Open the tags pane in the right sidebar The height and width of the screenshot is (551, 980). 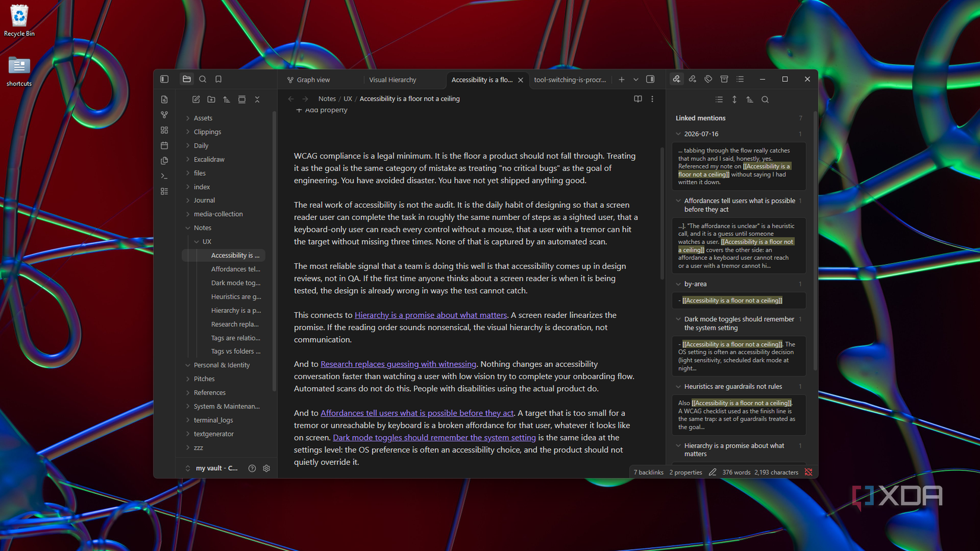coord(709,79)
